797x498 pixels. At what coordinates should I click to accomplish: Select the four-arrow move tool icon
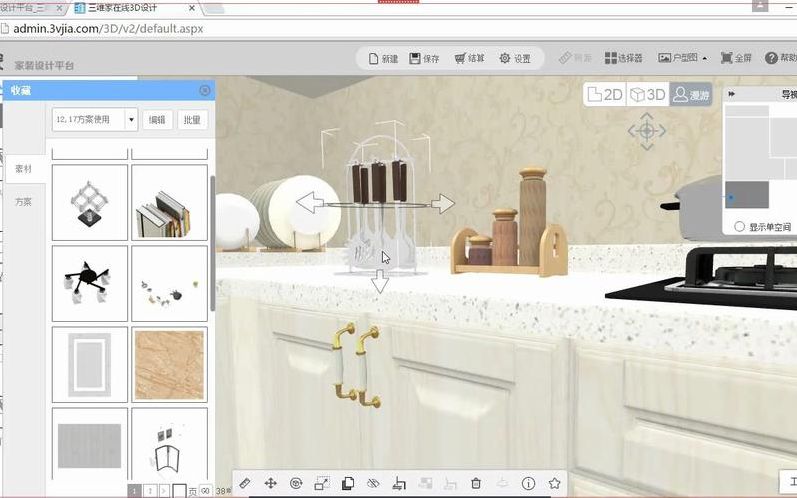[270, 483]
